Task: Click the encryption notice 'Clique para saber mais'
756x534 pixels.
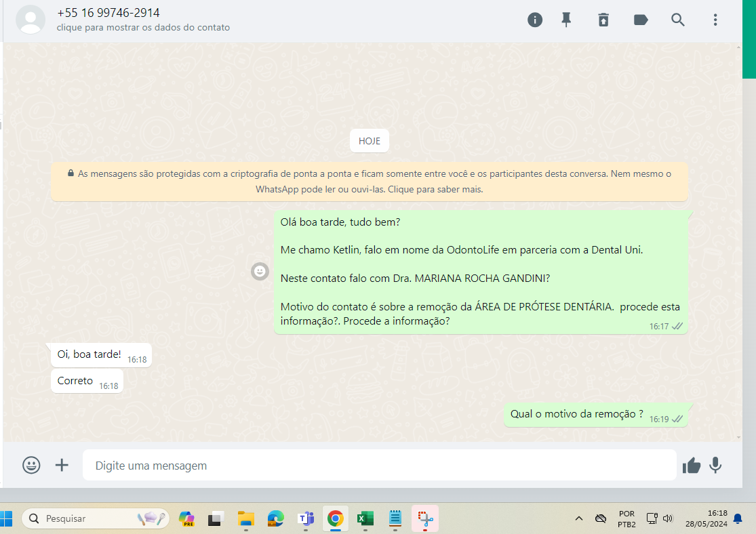Action: coord(435,189)
